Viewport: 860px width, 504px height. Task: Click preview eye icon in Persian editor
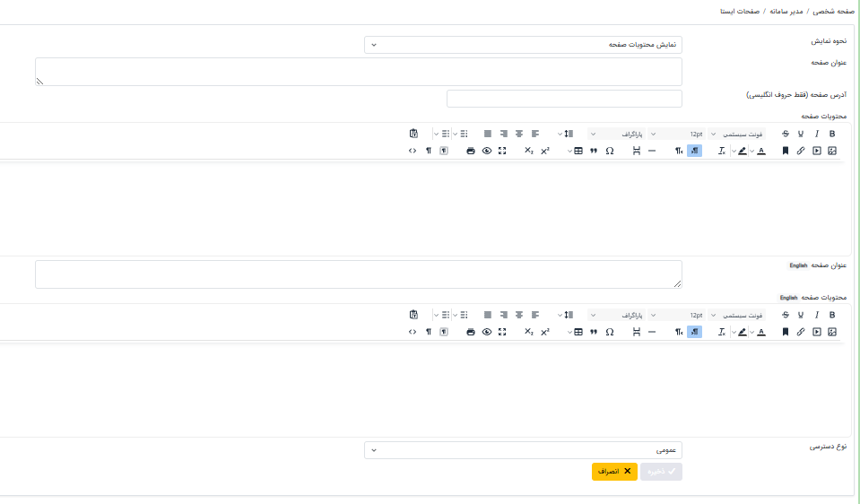[487, 151]
